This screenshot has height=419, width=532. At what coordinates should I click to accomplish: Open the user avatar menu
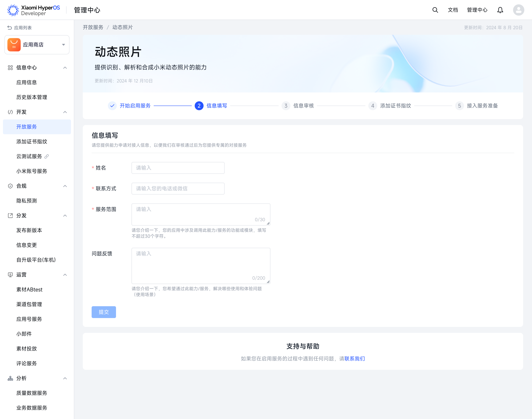[x=518, y=10]
